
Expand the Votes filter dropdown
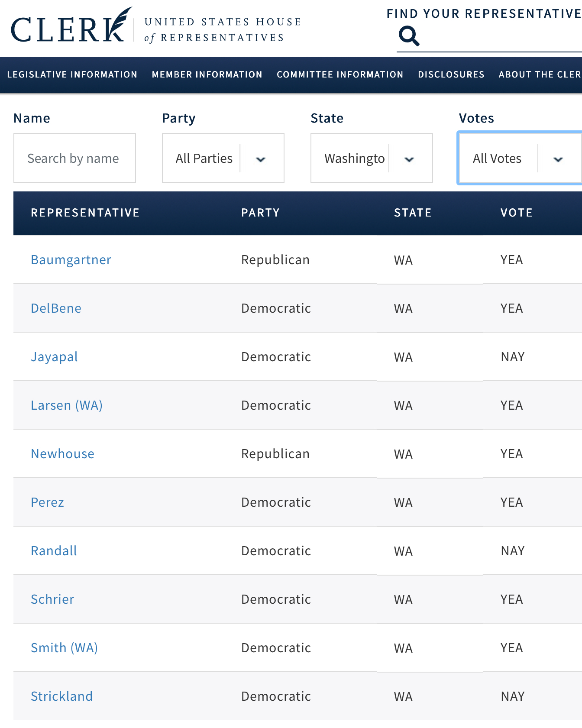coord(520,158)
